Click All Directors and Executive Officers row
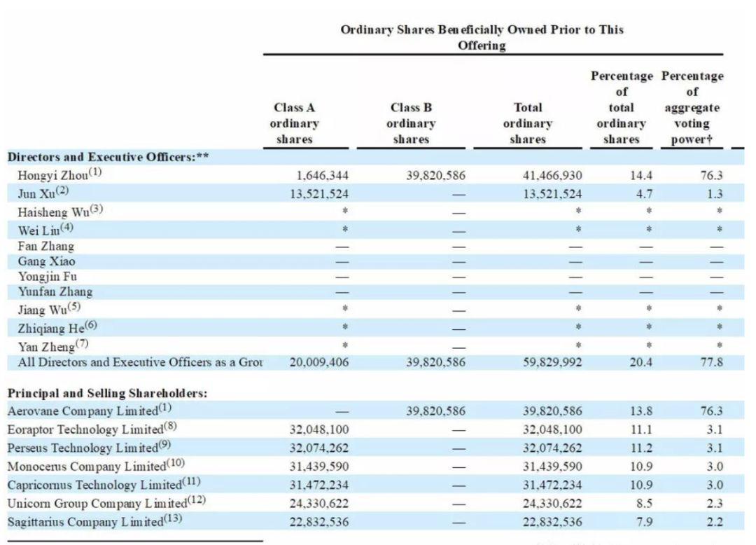The image size is (756, 545). 376,362
